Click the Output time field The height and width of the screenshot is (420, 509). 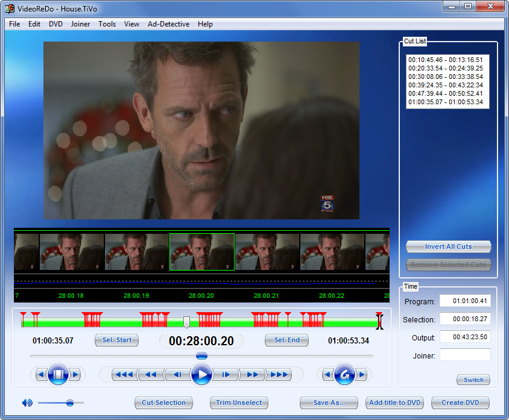465,337
